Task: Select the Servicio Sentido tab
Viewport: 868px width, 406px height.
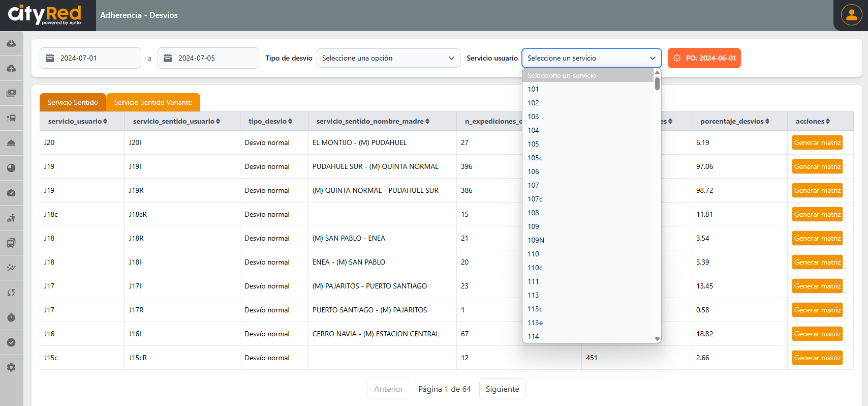Action: click(73, 102)
